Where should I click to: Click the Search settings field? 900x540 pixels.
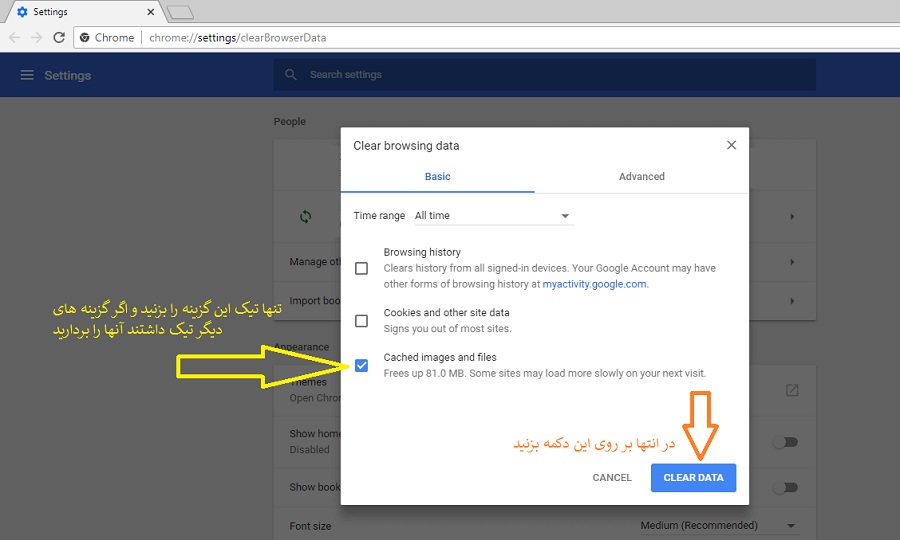tap(545, 75)
